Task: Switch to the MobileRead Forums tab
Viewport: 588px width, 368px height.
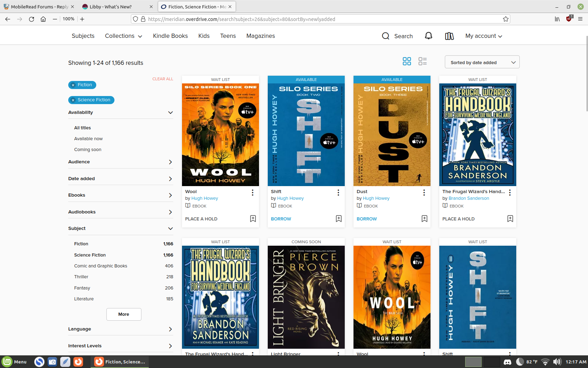Action: coord(38,7)
